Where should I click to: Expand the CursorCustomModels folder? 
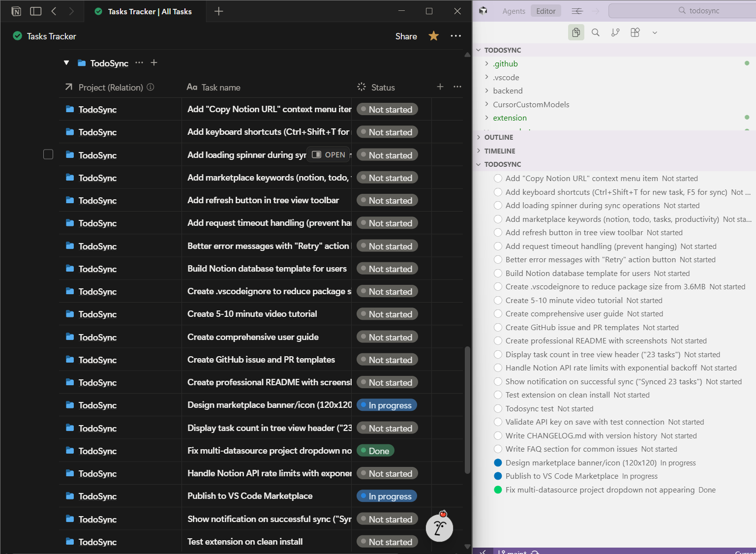(x=487, y=104)
